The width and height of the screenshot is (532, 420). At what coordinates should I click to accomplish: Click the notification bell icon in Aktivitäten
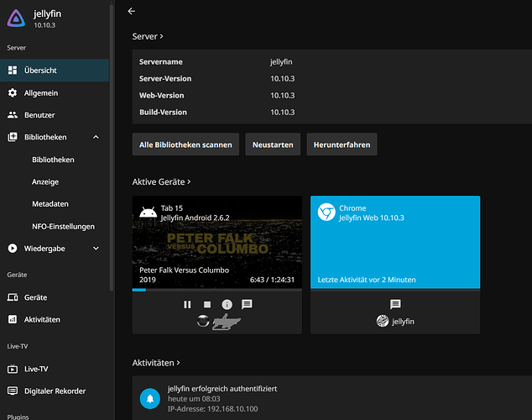150,399
